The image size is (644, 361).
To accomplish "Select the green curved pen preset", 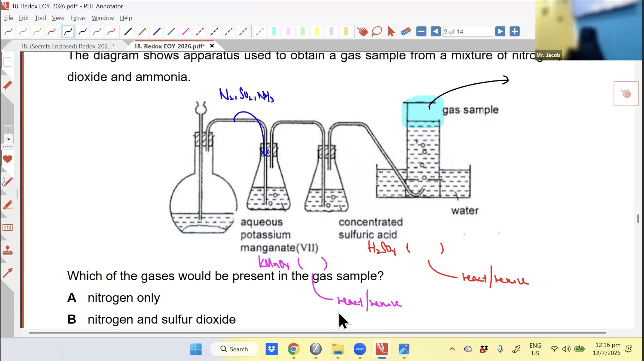I will coord(97,32).
